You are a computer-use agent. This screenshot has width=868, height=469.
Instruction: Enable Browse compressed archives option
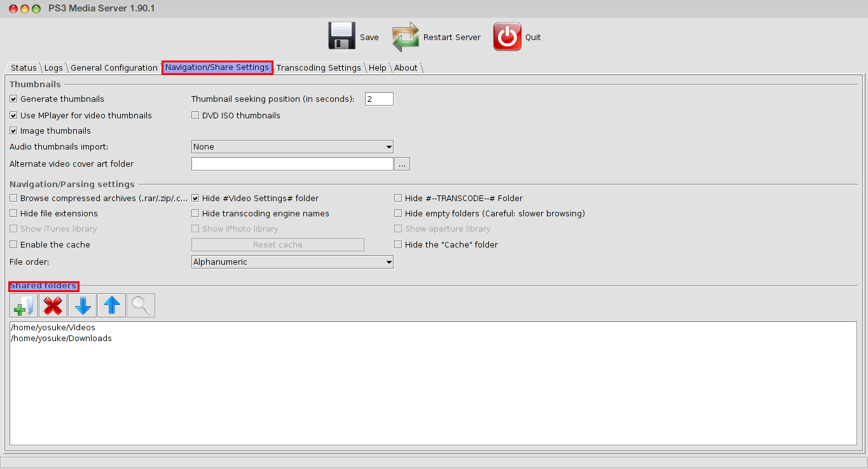[13, 199]
